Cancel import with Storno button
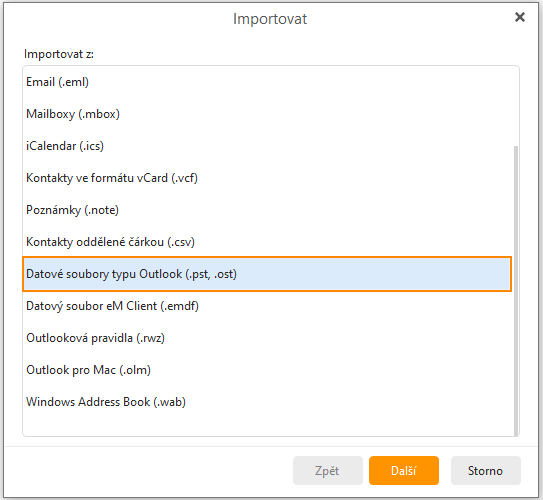The image size is (543, 500). click(x=486, y=470)
